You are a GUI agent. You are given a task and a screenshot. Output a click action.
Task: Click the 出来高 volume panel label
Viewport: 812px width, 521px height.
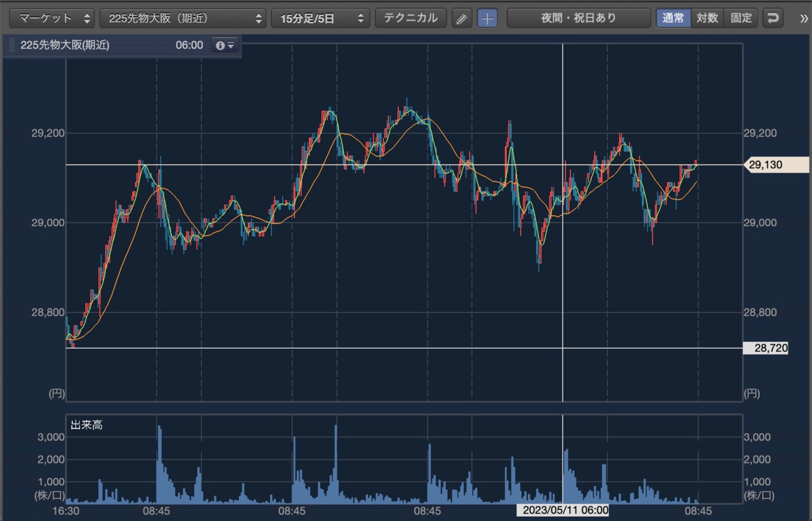[87, 426]
